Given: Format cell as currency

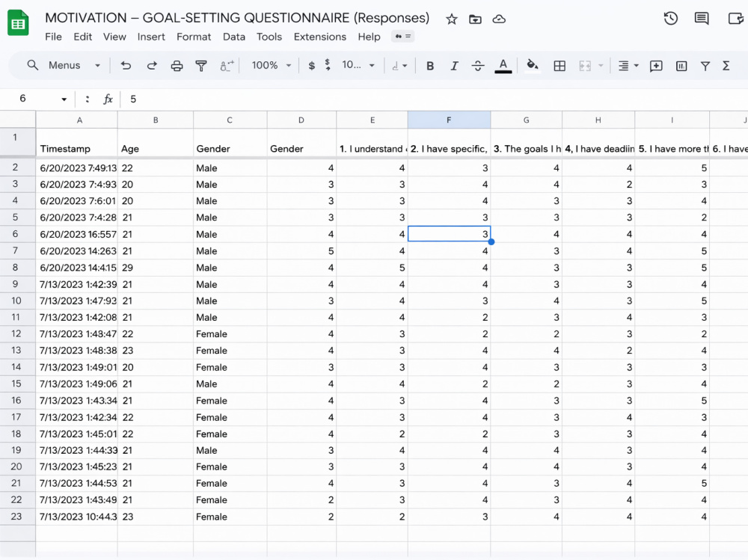Looking at the screenshot, I should pos(311,66).
